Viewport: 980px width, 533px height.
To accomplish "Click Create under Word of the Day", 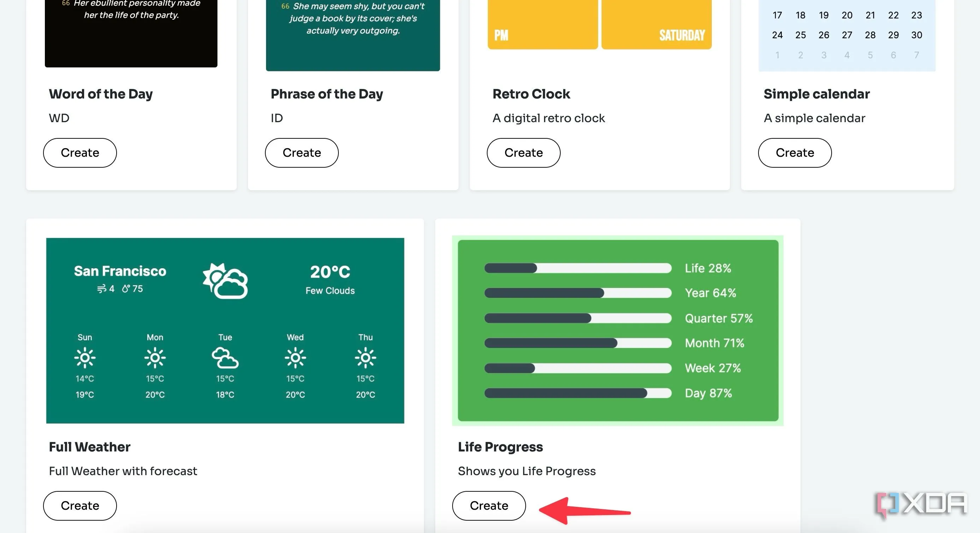I will pyautogui.click(x=80, y=153).
